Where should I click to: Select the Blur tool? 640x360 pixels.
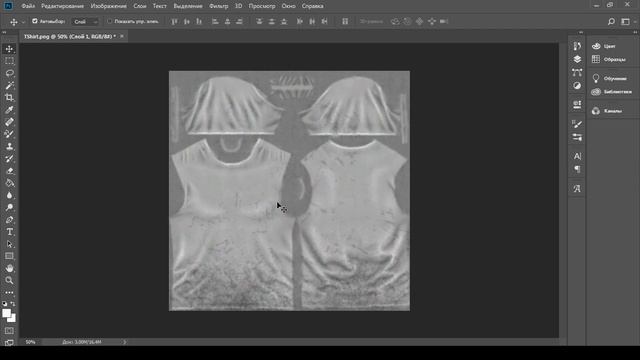click(9, 195)
